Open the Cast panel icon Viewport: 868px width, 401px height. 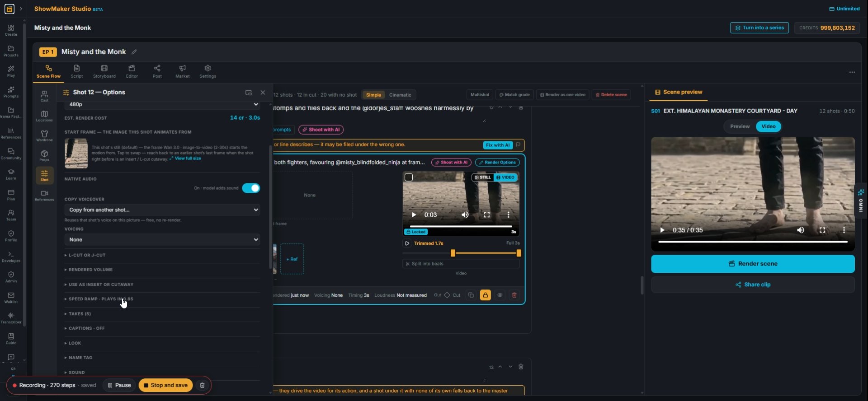pos(44,96)
